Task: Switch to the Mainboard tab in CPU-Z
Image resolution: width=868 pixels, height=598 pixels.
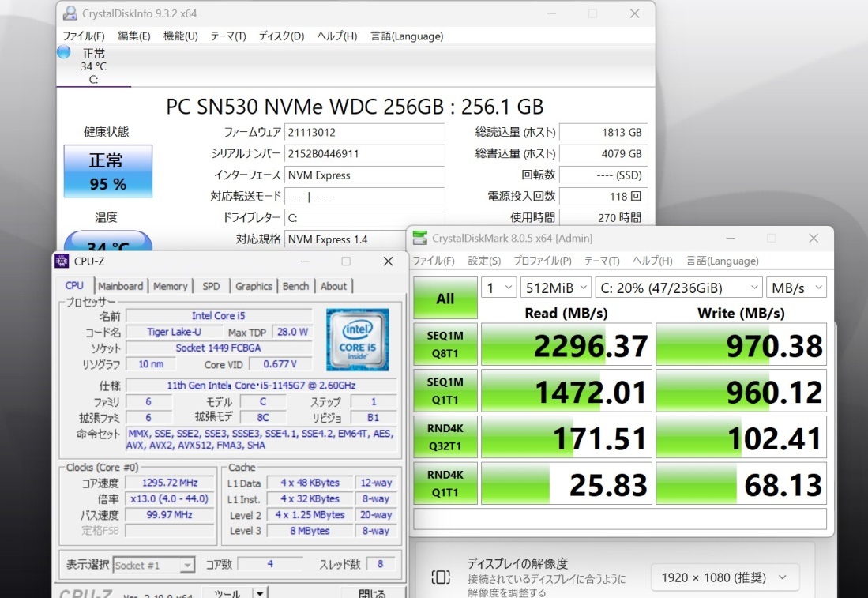Action: (x=120, y=286)
